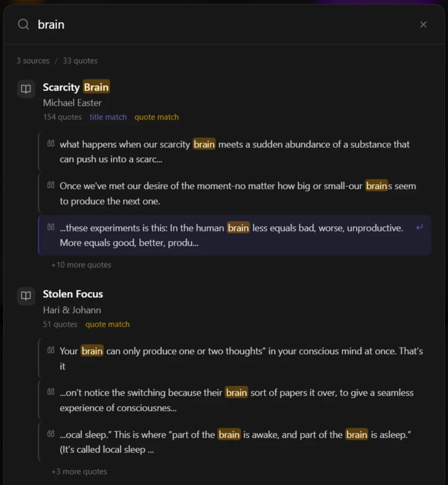448x485 pixels.
Task: Click the '154 quotes' count label
Action: click(x=62, y=117)
